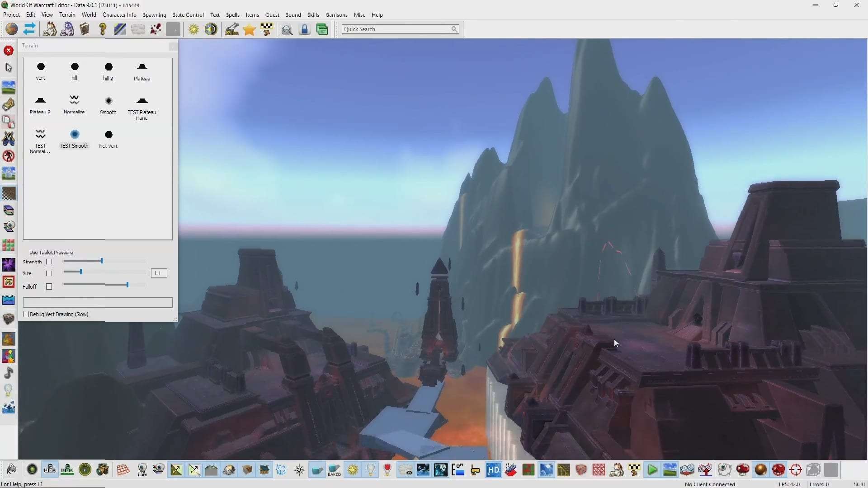Close the Terrain panel

[173, 46]
